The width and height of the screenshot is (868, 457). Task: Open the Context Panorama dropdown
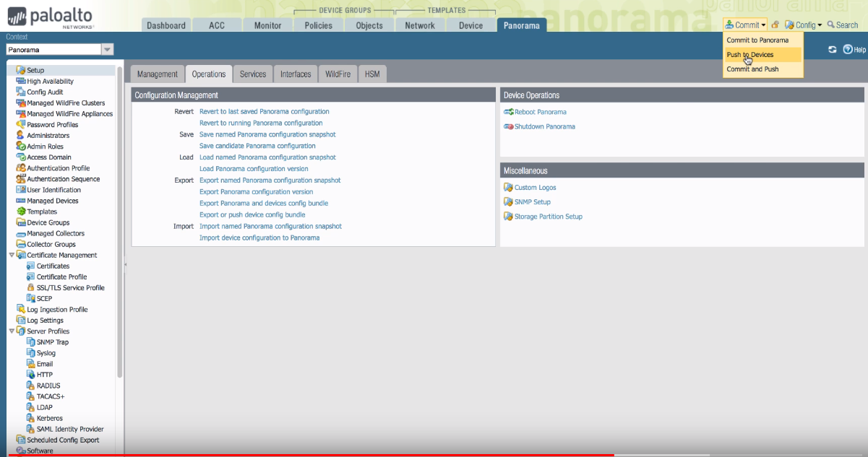pyautogui.click(x=107, y=50)
